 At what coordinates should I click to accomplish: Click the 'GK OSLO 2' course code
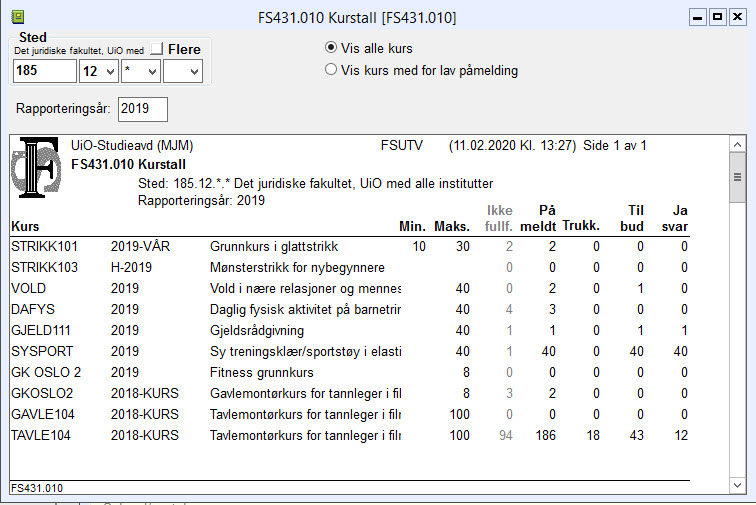click(x=46, y=372)
